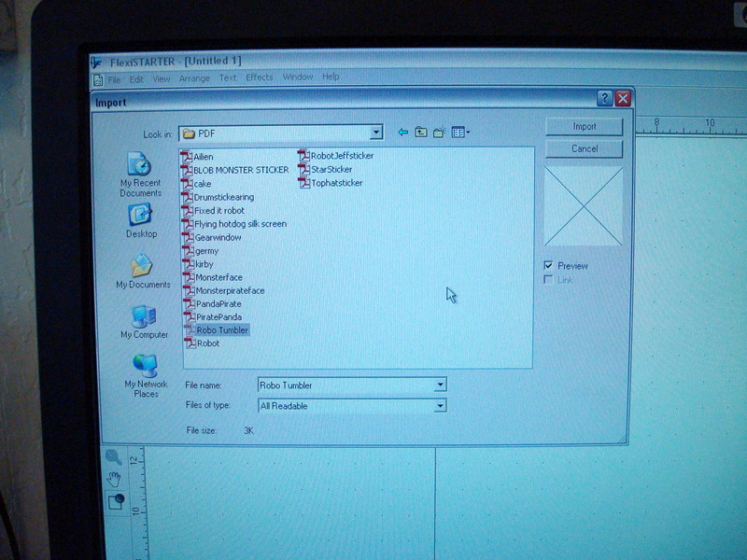Open My Network Places
This screenshot has width=747, height=560.
coord(146,376)
